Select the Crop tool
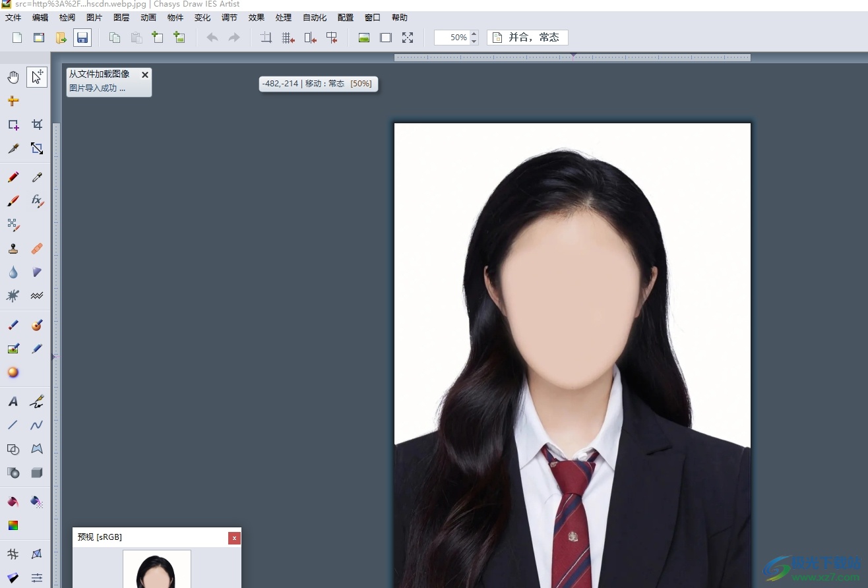The image size is (868, 588). pyautogui.click(x=37, y=125)
